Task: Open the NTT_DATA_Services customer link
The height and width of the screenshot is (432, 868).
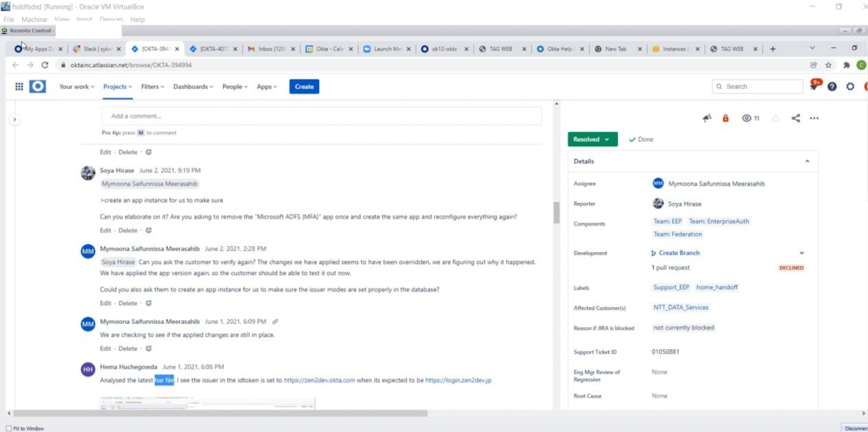Action: tap(681, 307)
